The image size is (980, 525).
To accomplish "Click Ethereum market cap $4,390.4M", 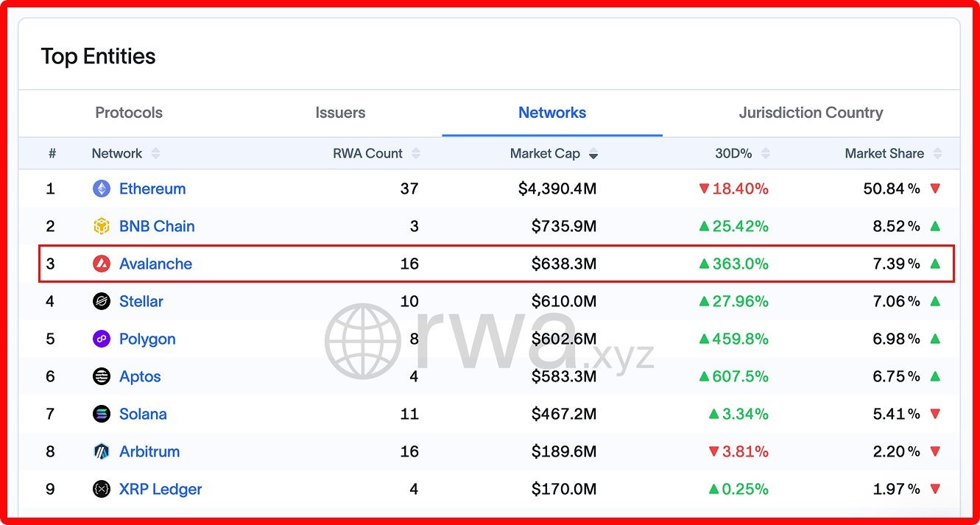I will tap(557, 188).
